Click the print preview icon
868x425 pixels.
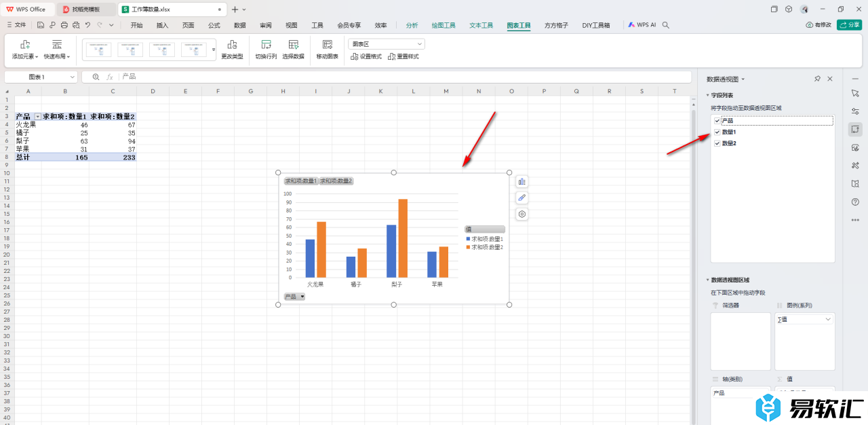[x=76, y=25]
